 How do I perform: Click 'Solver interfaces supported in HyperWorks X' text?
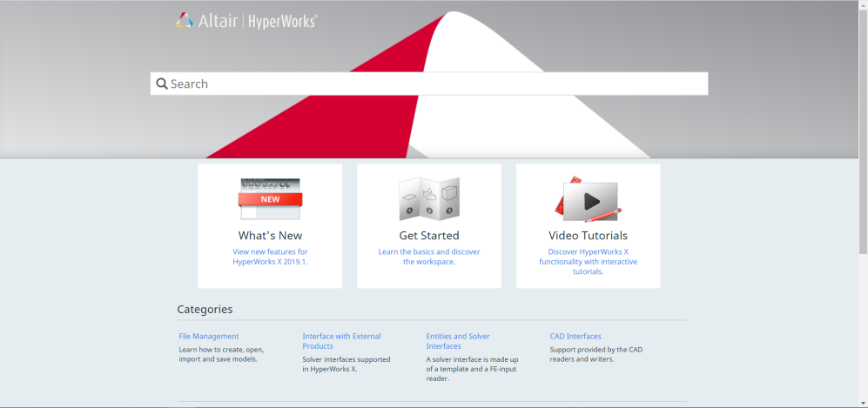[x=347, y=365]
